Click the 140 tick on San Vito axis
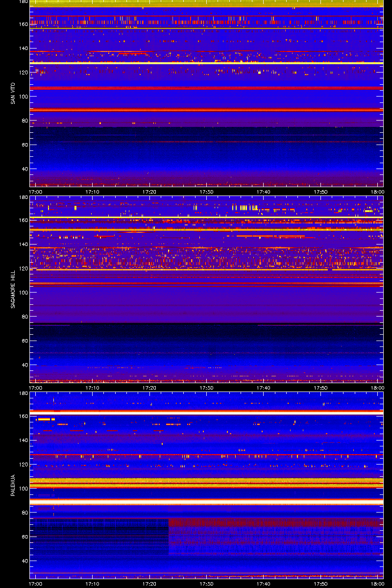 pos(23,48)
